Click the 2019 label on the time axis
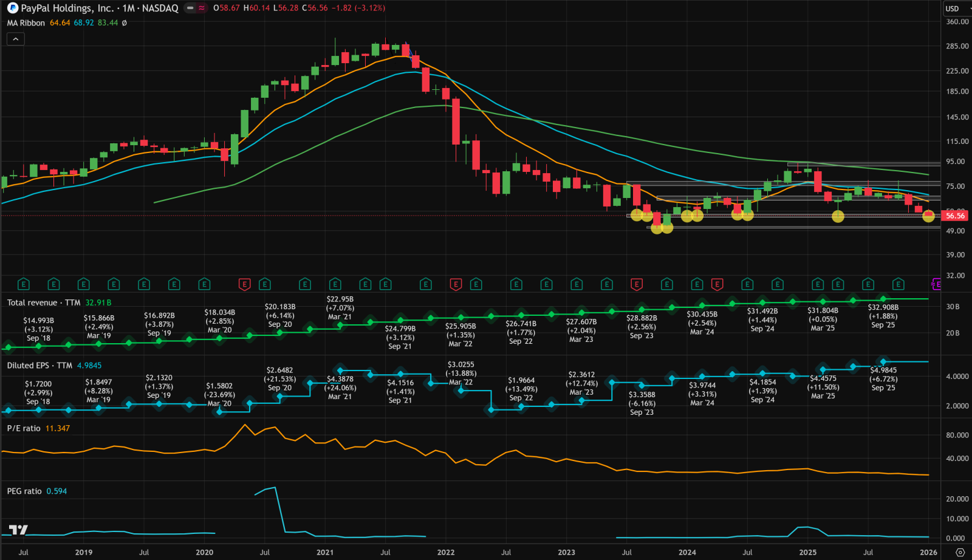Viewport: 972px width, 560px height. click(x=84, y=553)
